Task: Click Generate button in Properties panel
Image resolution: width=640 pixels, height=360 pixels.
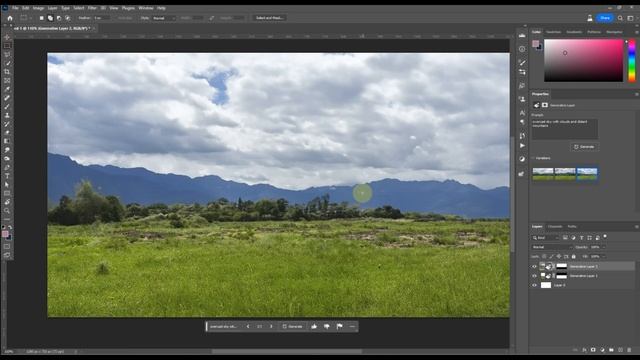Action: (584, 147)
